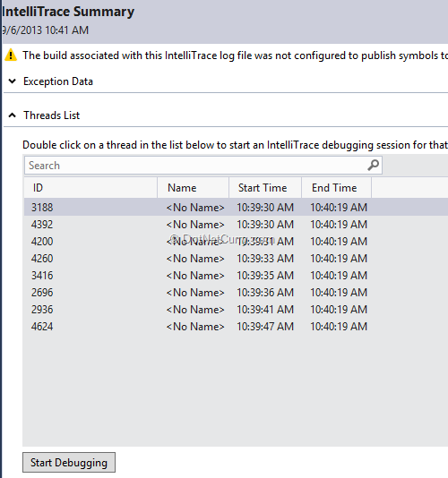448x478 pixels.
Task: Sort by Start Time column header
Action: tap(265, 188)
